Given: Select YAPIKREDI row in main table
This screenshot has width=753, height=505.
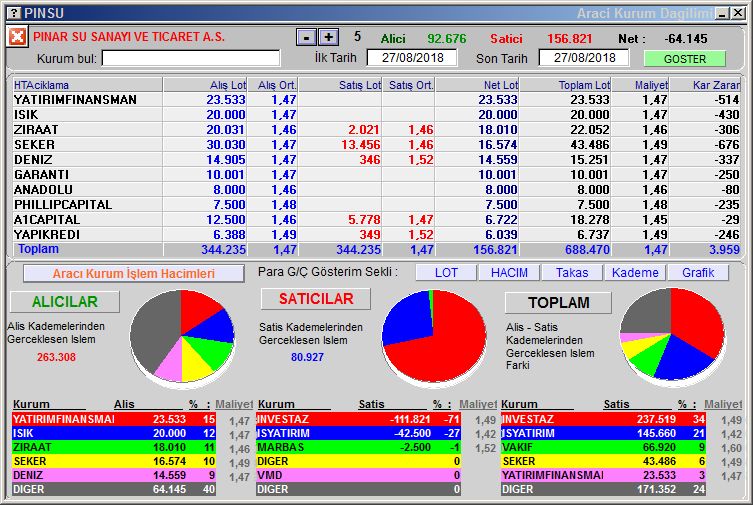Looking at the screenshot, I should pyautogui.click(x=376, y=235).
